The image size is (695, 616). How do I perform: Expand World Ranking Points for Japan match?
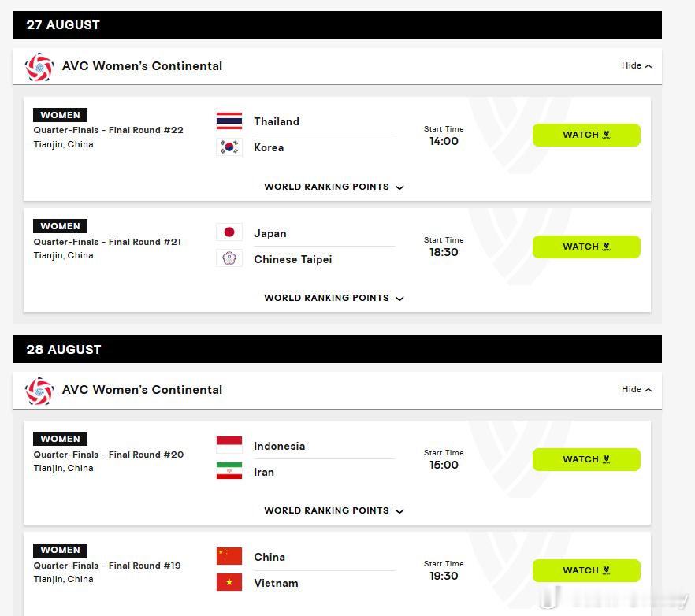click(334, 298)
